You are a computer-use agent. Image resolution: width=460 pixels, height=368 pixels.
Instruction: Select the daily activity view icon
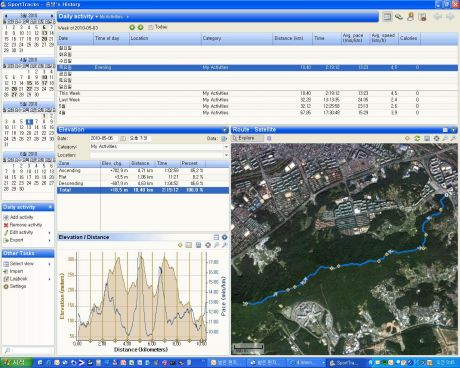387,17
